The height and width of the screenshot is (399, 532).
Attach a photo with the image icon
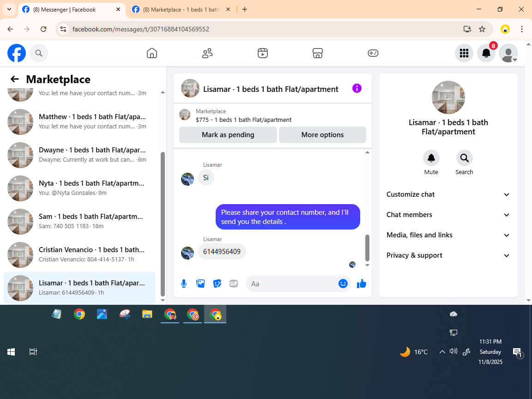point(200,284)
